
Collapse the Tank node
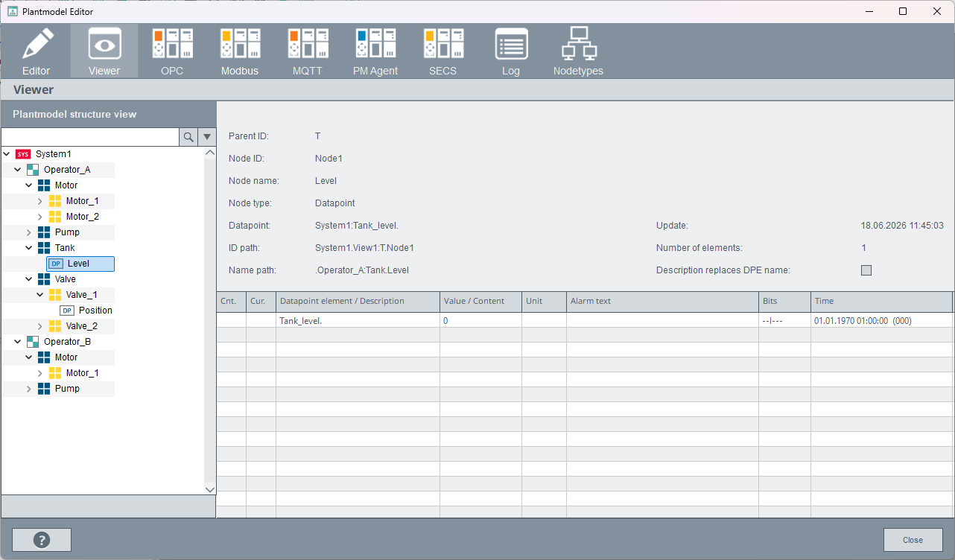pos(29,248)
